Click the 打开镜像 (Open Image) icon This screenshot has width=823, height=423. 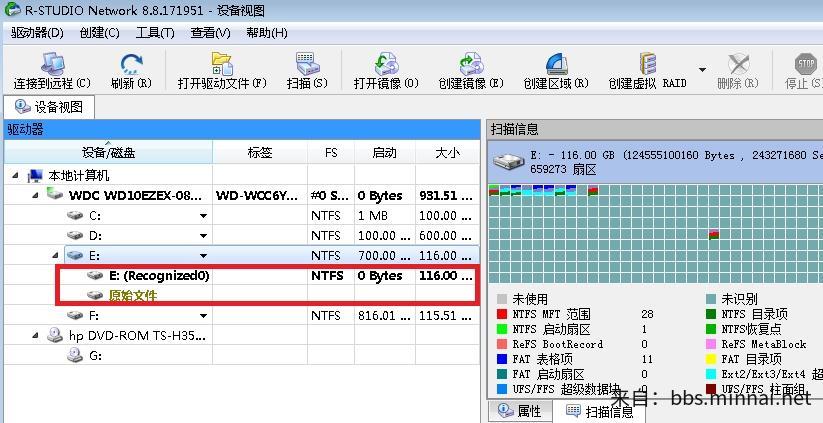[x=386, y=64]
